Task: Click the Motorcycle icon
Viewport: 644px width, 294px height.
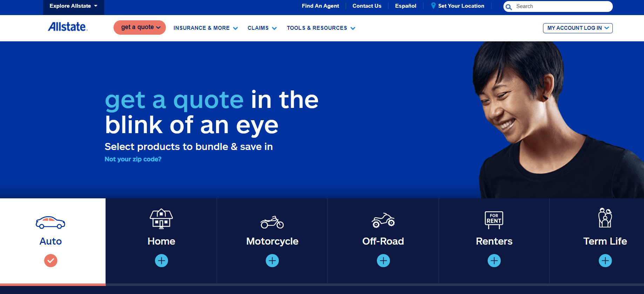Action: pos(272,222)
